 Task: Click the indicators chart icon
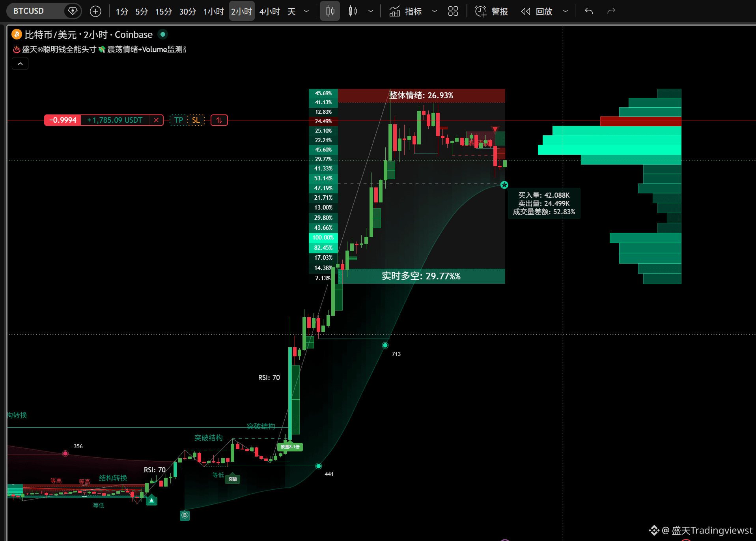point(394,11)
